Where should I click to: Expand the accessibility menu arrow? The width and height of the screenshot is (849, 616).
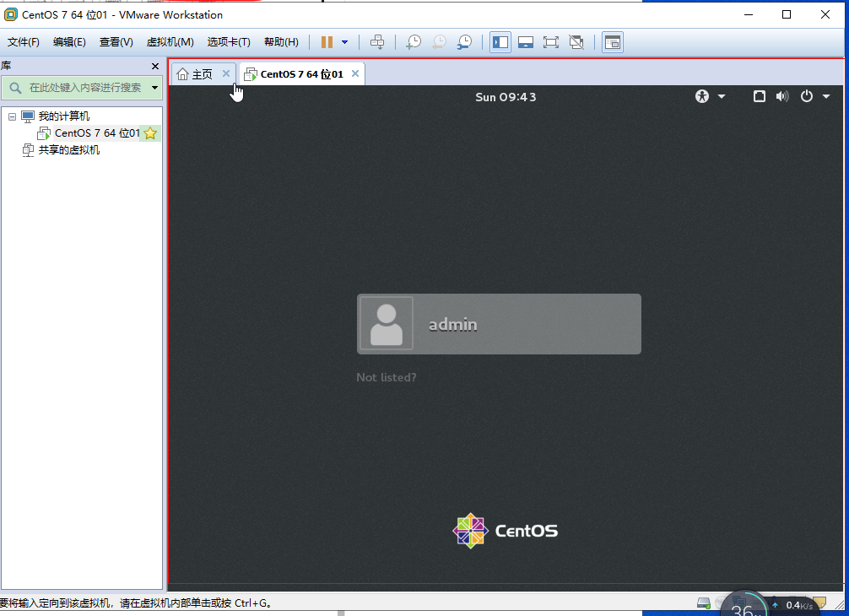click(722, 96)
